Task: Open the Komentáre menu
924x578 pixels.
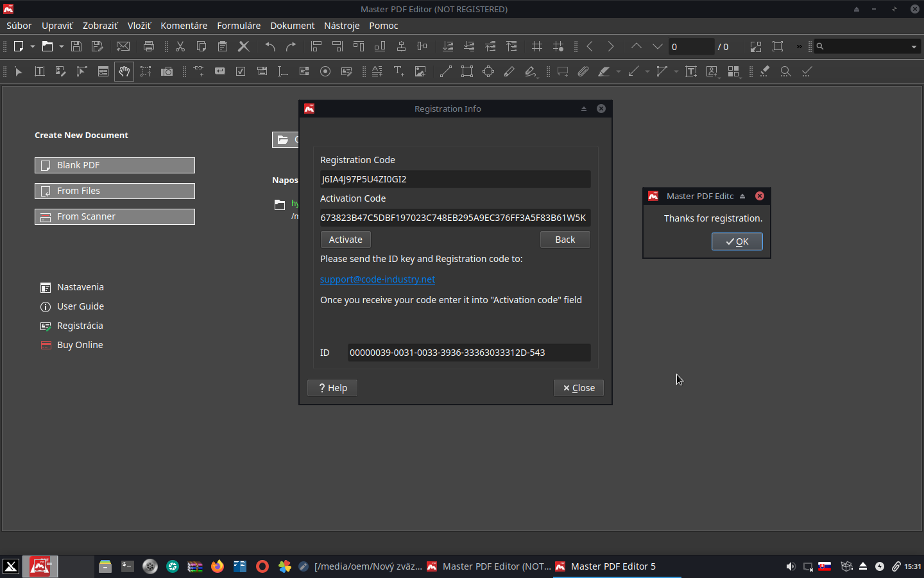Action: tap(184, 26)
